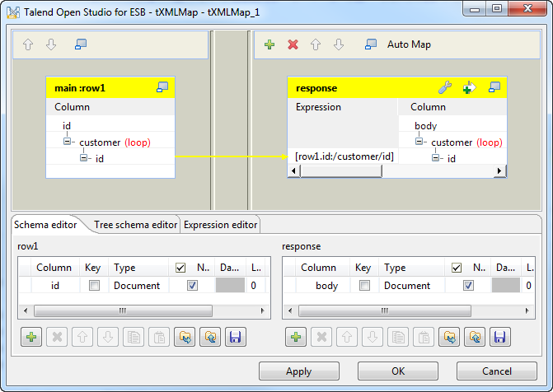Viewport: 553px width, 392px height.
Task: Click the Cancel button
Action: click(x=497, y=371)
